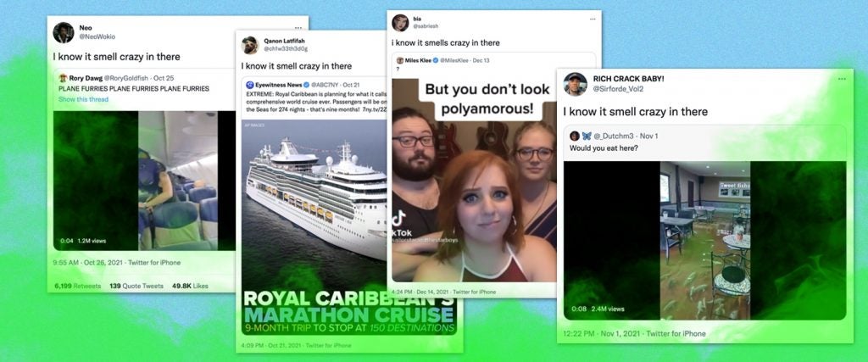The height and width of the screenshot is (362, 868).
Task: Play the plane furries video
Action: (144, 181)
